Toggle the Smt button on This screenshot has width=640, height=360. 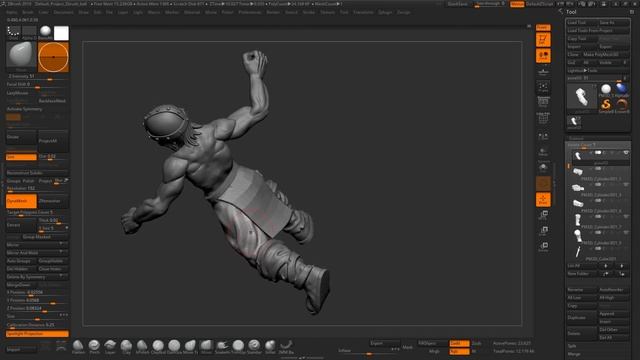click(21, 157)
